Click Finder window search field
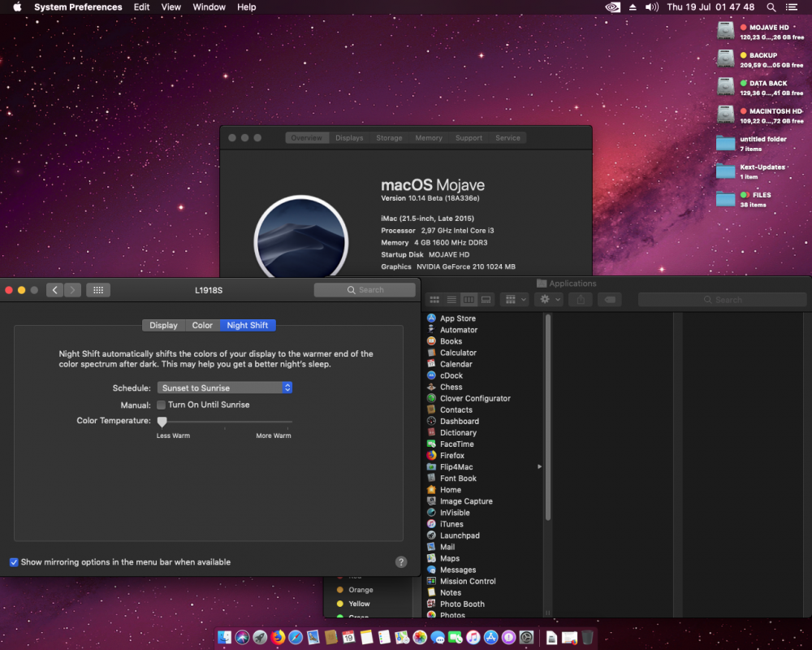The height and width of the screenshot is (650, 812). (723, 300)
